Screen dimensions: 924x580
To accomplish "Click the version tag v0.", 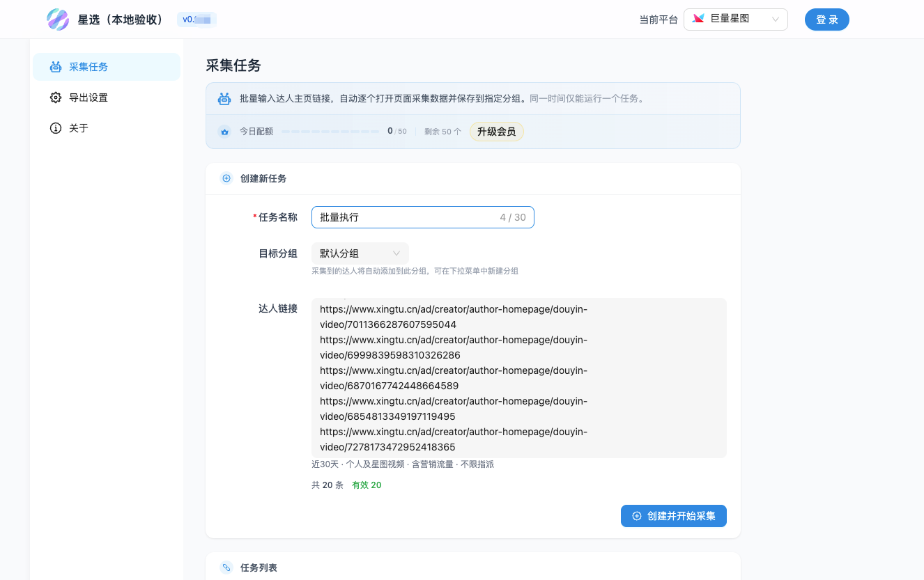I will (197, 19).
